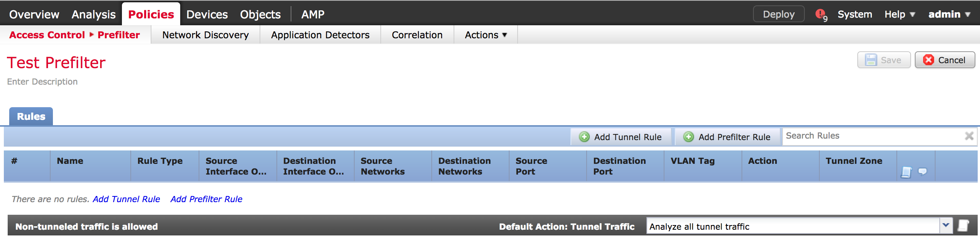
Task: Click the green plus Add Tunnel Rule icon
Action: pos(584,137)
